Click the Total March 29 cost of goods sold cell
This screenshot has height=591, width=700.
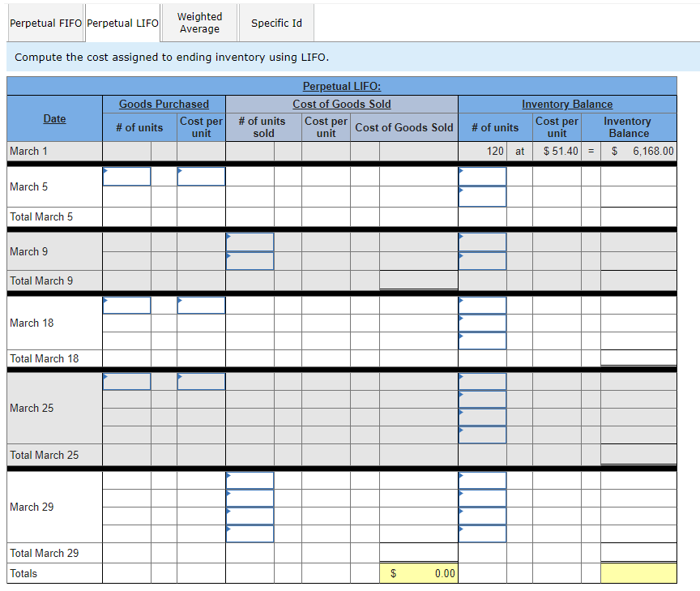(419, 553)
